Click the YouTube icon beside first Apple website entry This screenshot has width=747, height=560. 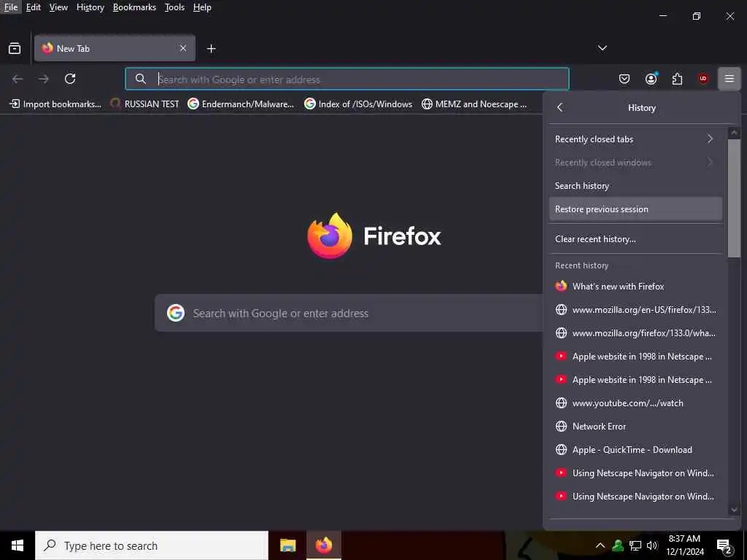coord(561,356)
